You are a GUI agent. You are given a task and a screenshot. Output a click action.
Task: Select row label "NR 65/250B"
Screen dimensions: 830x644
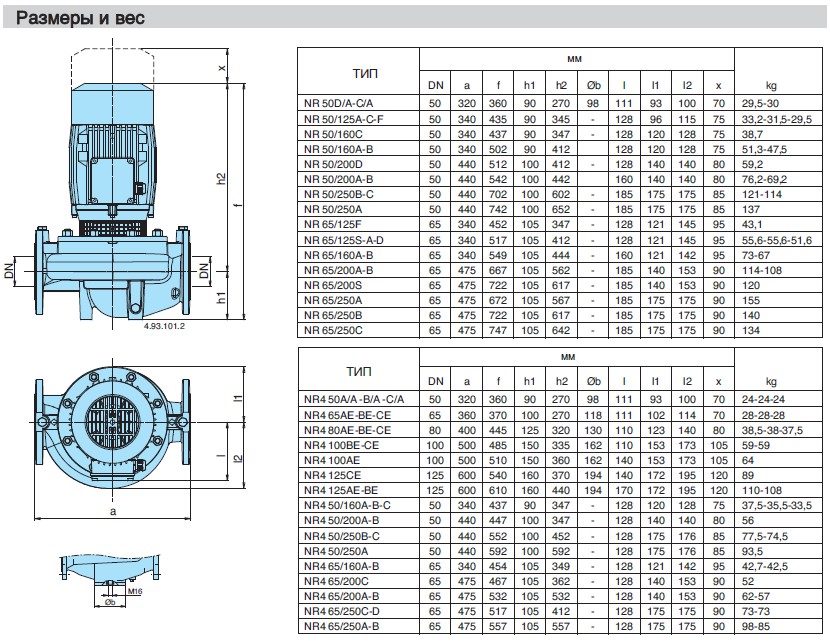(333, 315)
